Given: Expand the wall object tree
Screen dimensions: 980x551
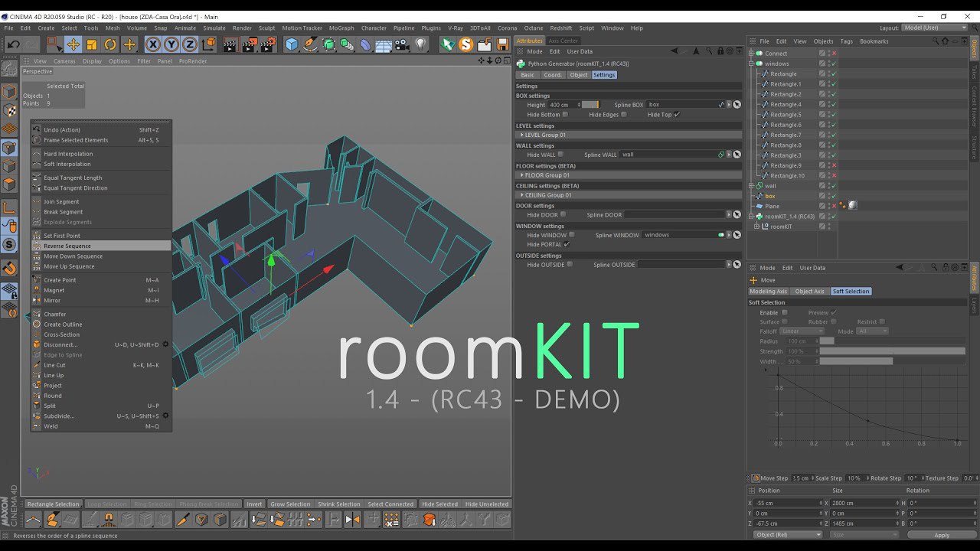Looking at the screenshot, I should [751, 186].
